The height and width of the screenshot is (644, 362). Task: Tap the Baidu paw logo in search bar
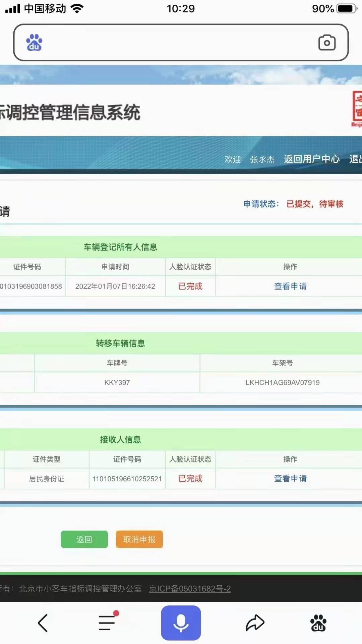click(x=34, y=43)
